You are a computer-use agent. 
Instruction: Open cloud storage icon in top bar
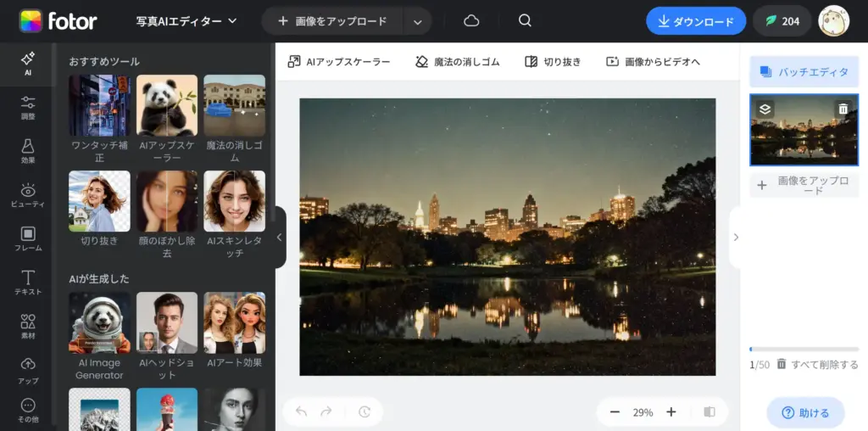[x=471, y=21]
